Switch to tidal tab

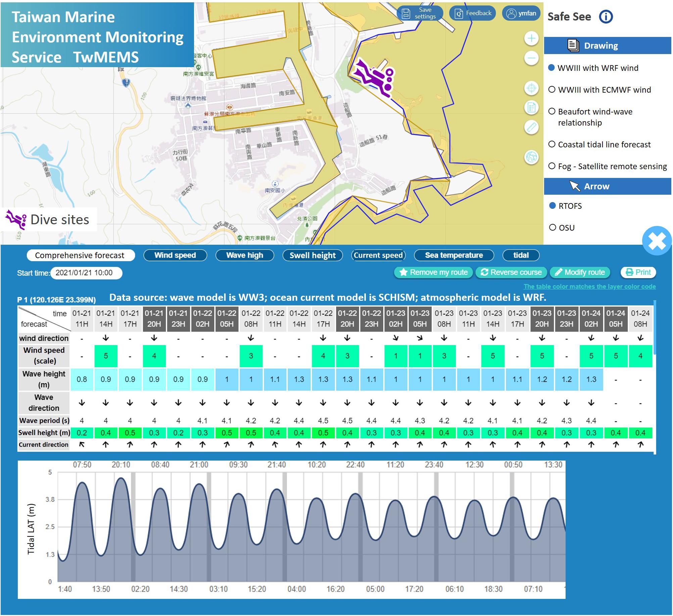521,255
